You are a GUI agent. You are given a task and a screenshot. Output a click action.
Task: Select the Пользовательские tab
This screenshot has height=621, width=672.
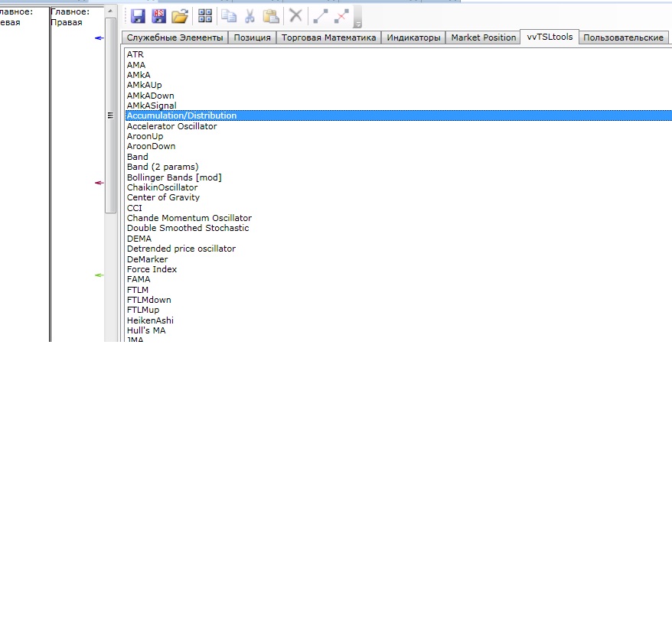[623, 37]
